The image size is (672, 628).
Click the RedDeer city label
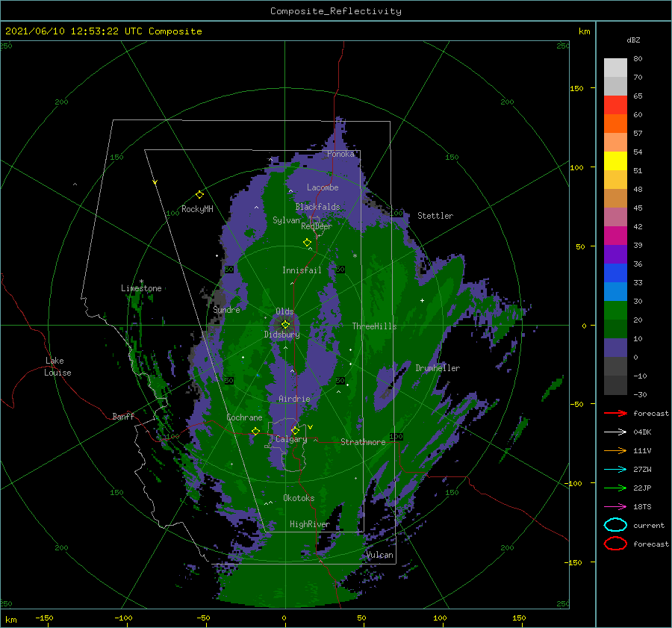(x=317, y=226)
